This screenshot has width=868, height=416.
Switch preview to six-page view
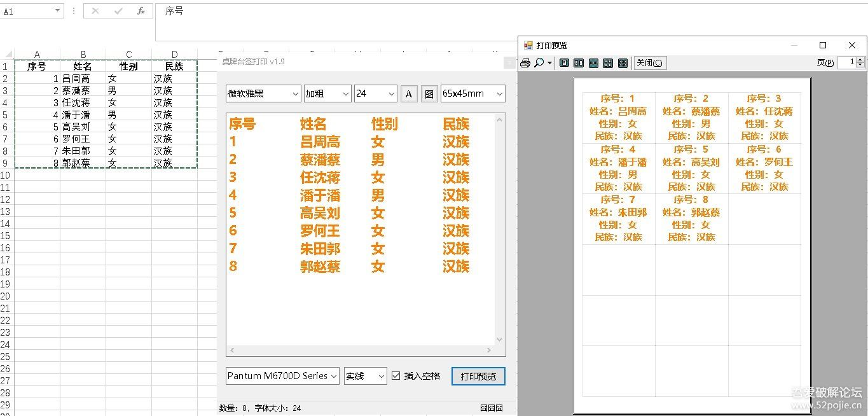coord(622,62)
